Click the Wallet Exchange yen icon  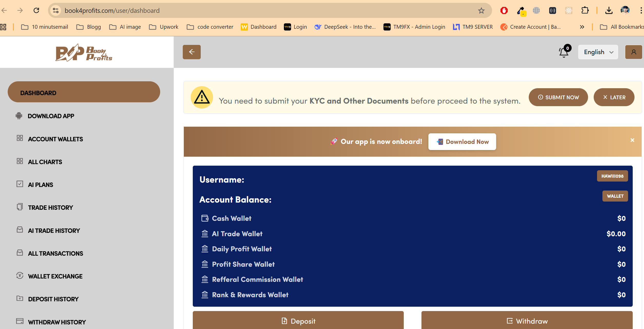tap(20, 276)
